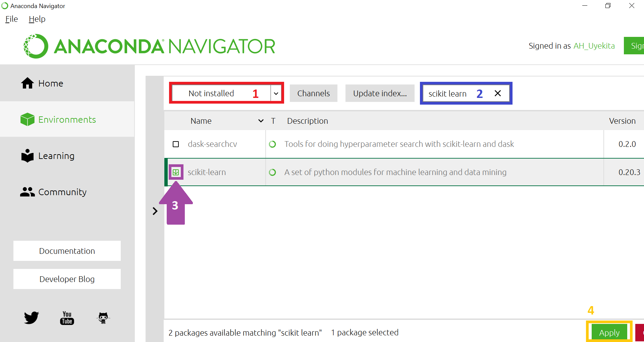644x342 pixels.
Task: Click the Channels button
Action: 314,93
